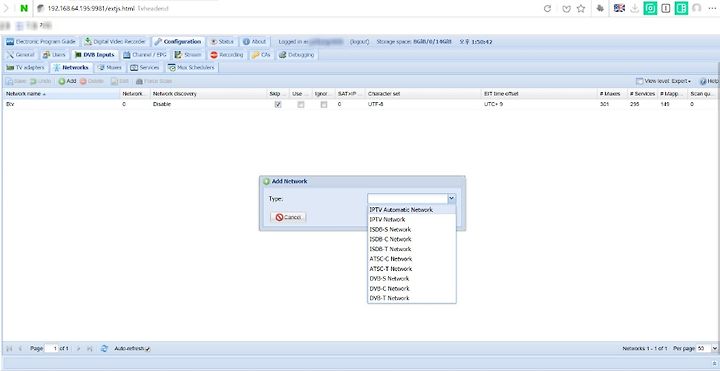Switch to the TV adapters tab
Image resolution: width=720 pixels, height=371 pixels.
point(25,67)
